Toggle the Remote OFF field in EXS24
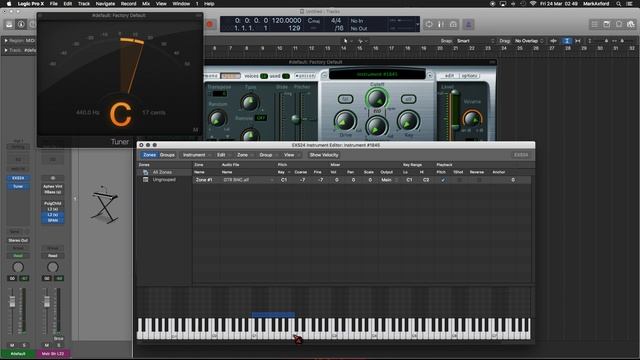 click(x=261, y=118)
